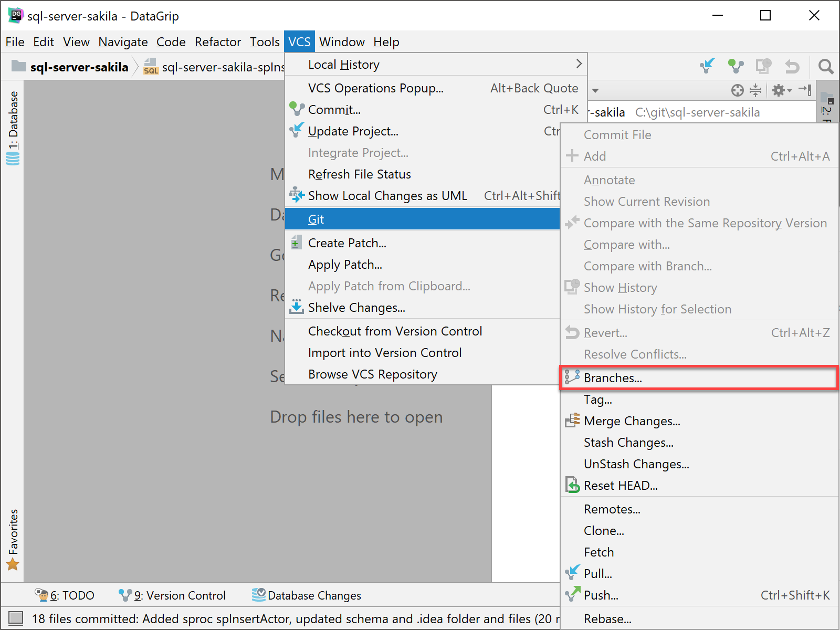
Task: Click Rebase... in Git submenu
Action: point(699,619)
